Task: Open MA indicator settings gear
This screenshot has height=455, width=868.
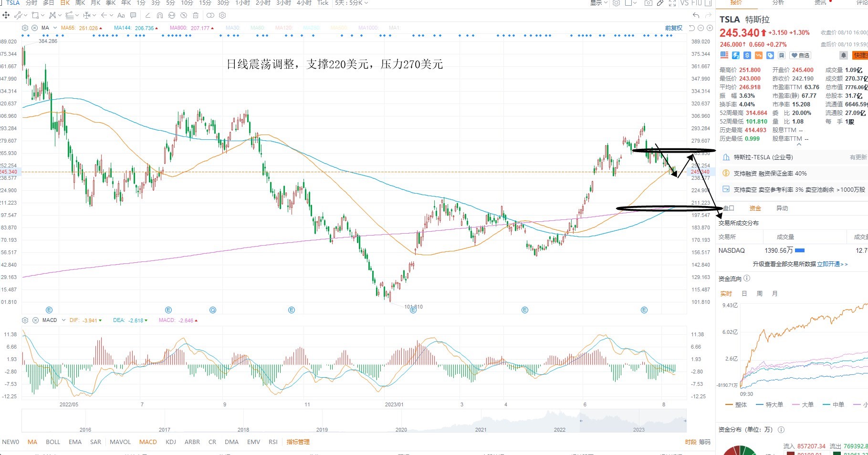Action: click(x=25, y=28)
